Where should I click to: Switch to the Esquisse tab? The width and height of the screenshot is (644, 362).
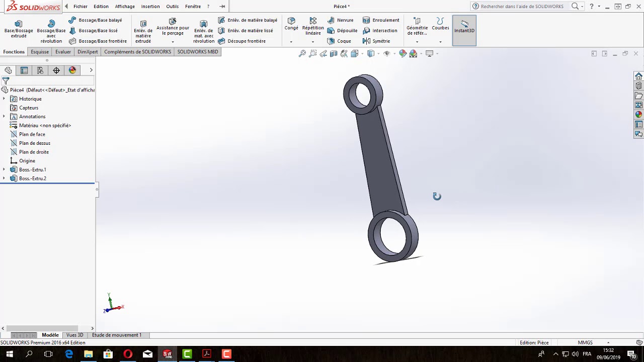[x=40, y=52]
